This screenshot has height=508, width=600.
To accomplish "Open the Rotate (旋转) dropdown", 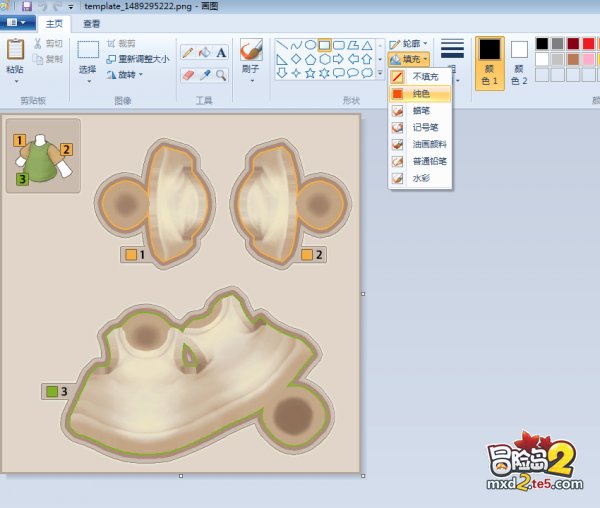I will [125, 75].
